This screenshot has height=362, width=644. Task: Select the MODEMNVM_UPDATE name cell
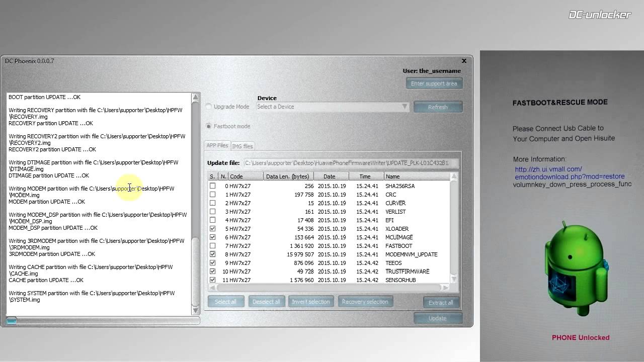click(411, 254)
